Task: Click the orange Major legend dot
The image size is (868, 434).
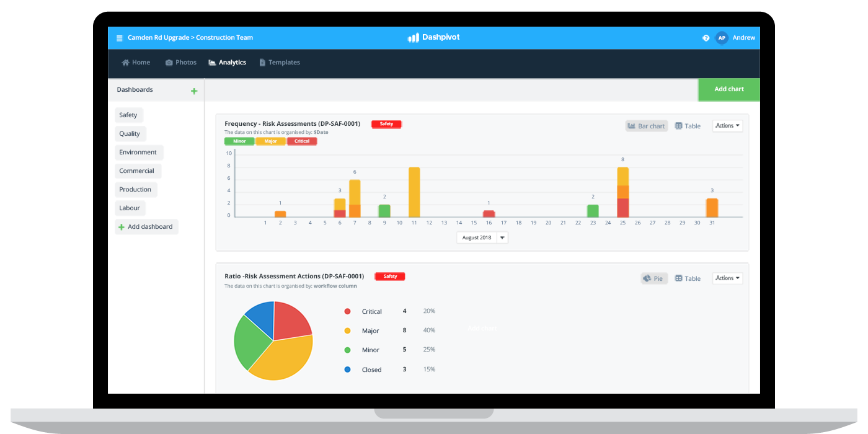Action: pos(348,330)
